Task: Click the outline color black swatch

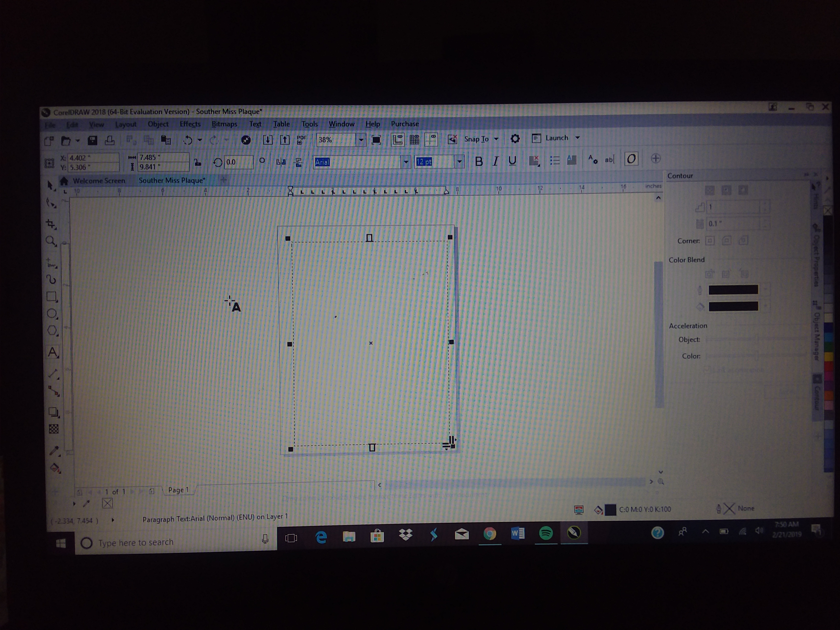Action: click(x=733, y=290)
